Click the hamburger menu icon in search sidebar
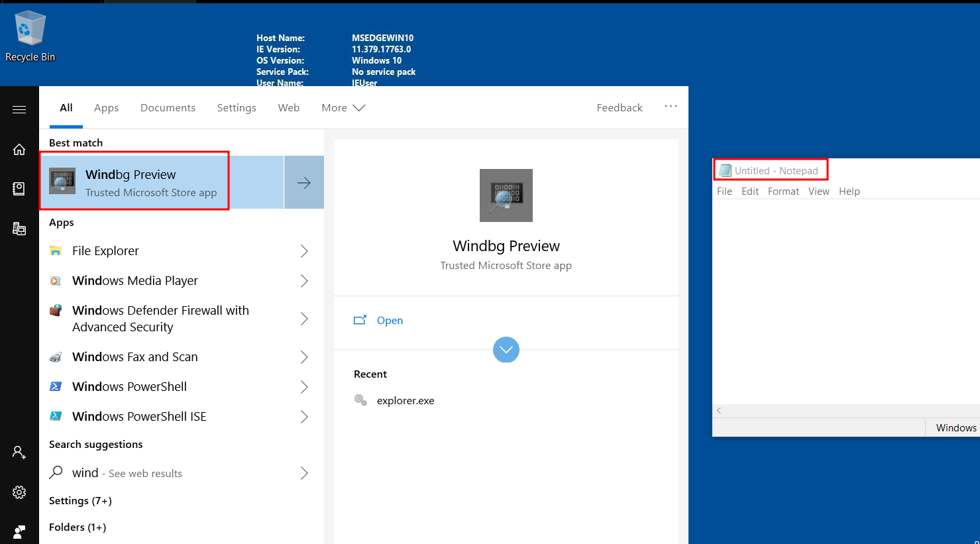The height and width of the screenshot is (544, 980). tap(19, 109)
